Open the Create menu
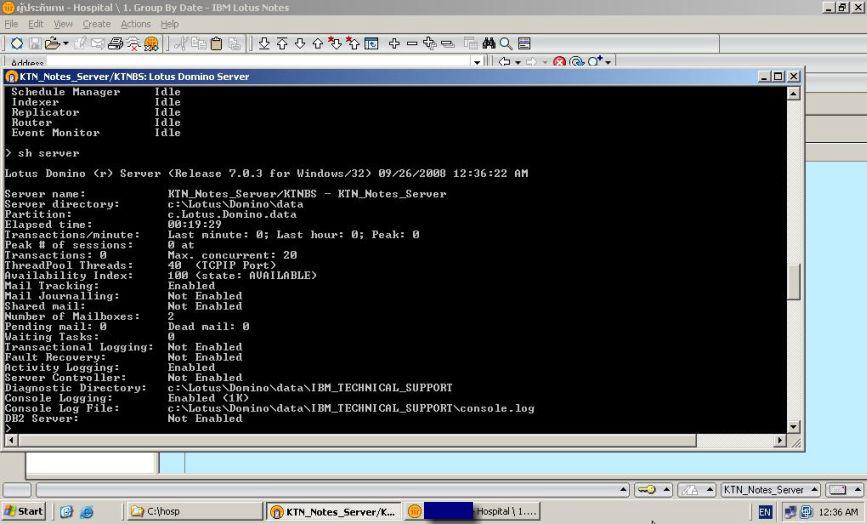Screen dimensions: 867x524 click(97, 24)
